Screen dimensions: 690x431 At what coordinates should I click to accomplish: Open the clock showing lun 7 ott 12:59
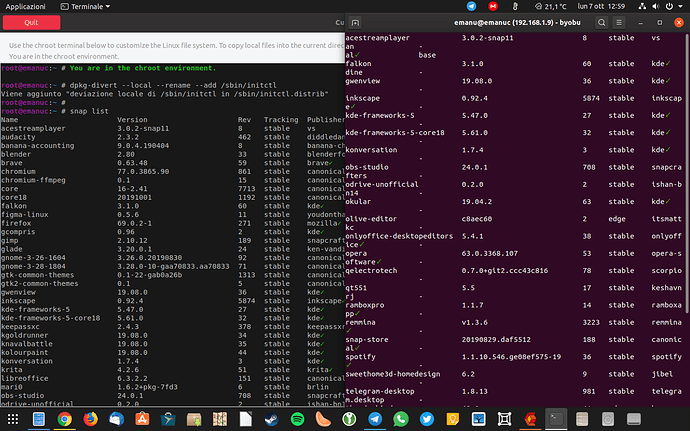coord(601,6)
